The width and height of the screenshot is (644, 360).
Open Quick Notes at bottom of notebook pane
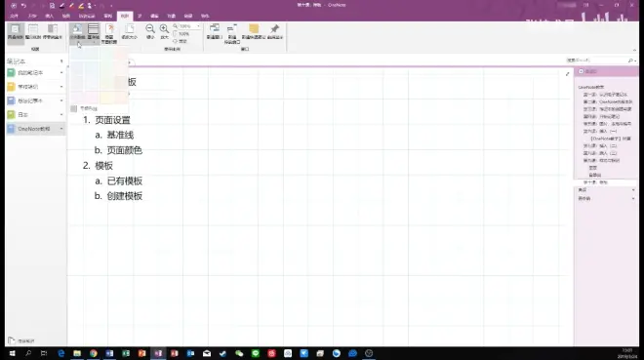(21, 340)
